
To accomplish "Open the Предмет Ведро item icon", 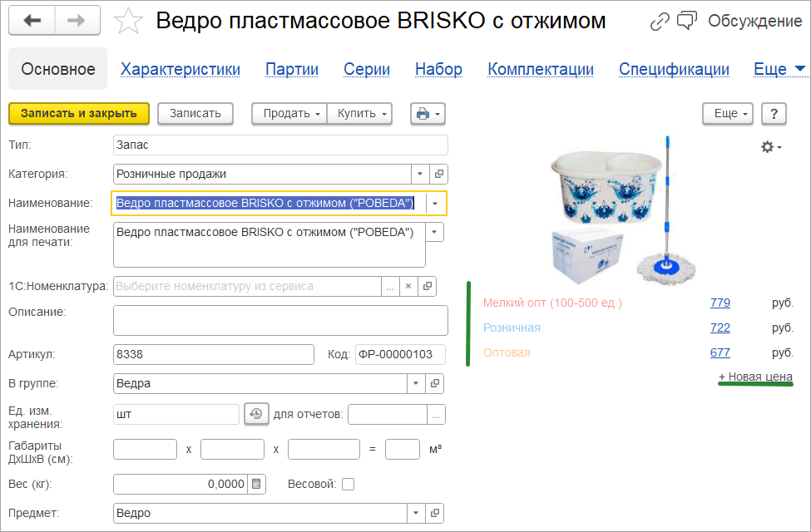I will tap(434, 514).
